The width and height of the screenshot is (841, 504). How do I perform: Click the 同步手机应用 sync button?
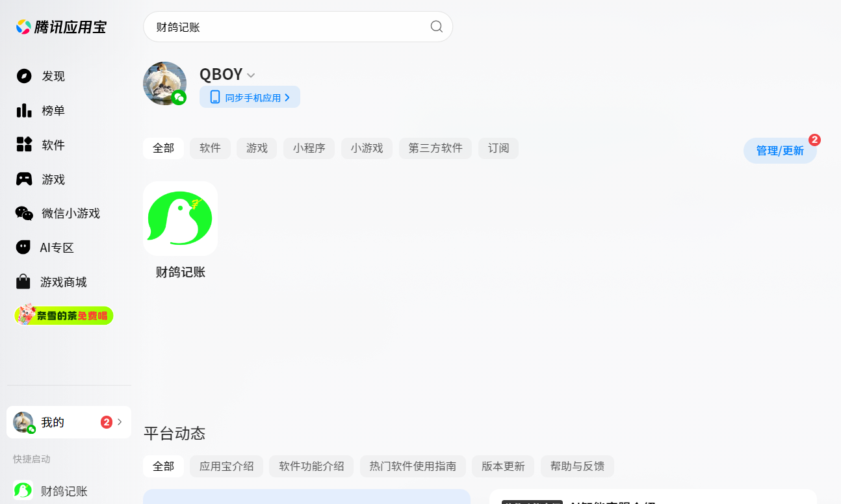pyautogui.click(x=250, y=97)
